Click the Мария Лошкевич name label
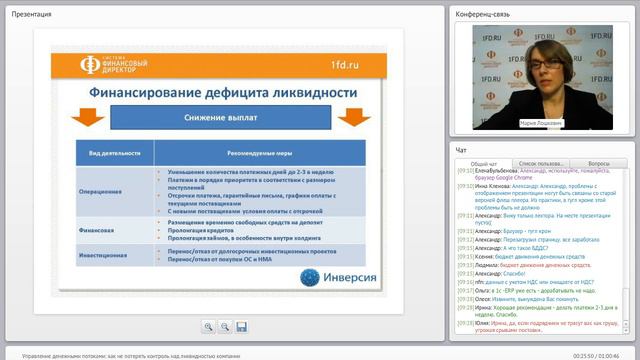 [x=541, y=123]
